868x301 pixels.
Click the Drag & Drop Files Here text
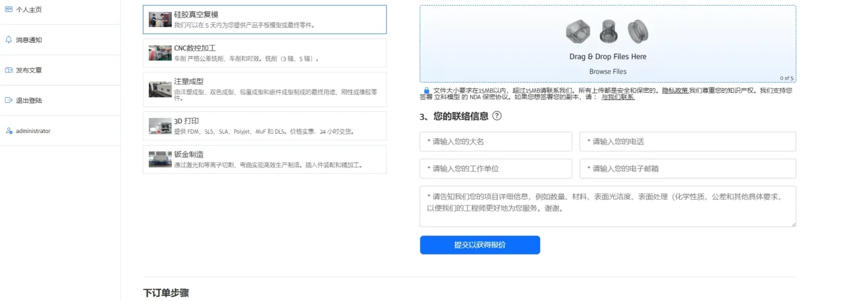(x=608, y=57)
